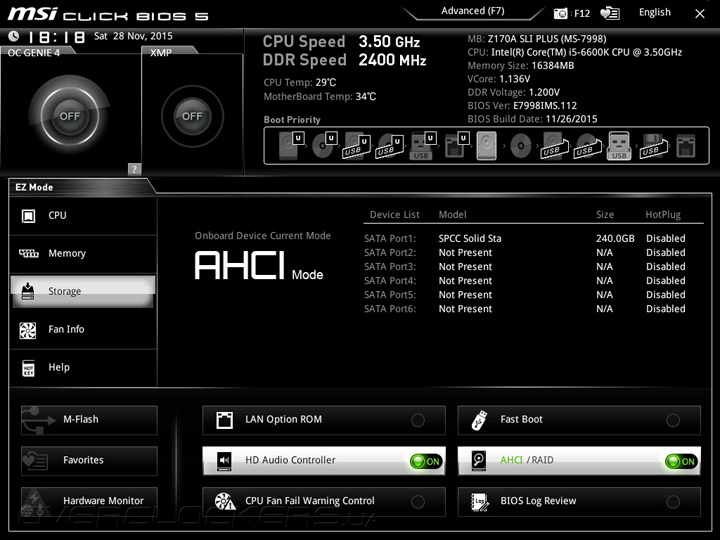
Task: Click the AHCI/RAID hard disk icon
Action: pos(478,461)
